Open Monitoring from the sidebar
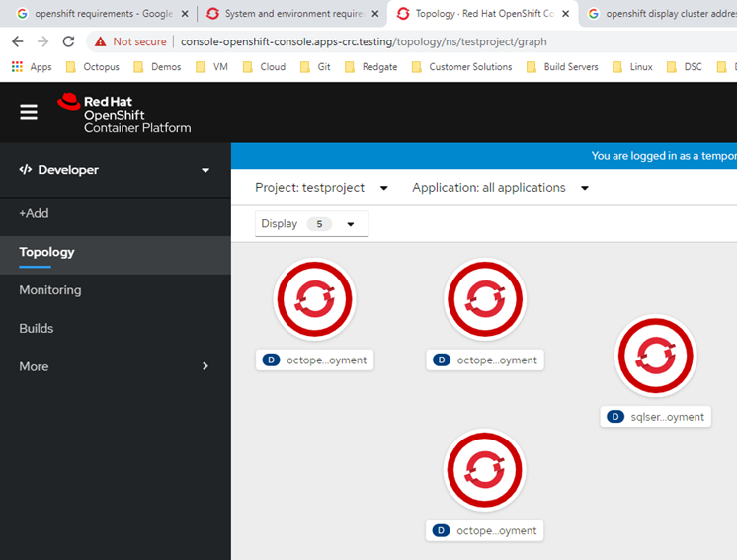The image size is (737, 560). 50,290
